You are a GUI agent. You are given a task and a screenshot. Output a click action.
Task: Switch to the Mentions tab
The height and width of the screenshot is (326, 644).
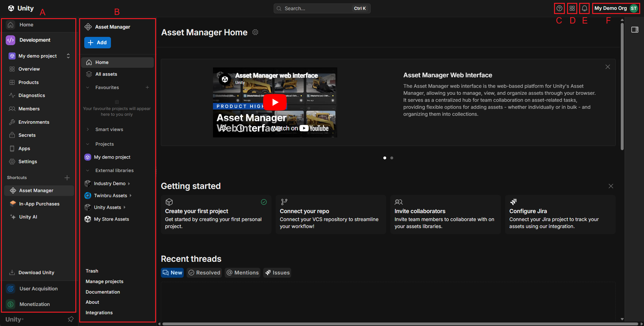pyautogui.click(x=243, y=273)
